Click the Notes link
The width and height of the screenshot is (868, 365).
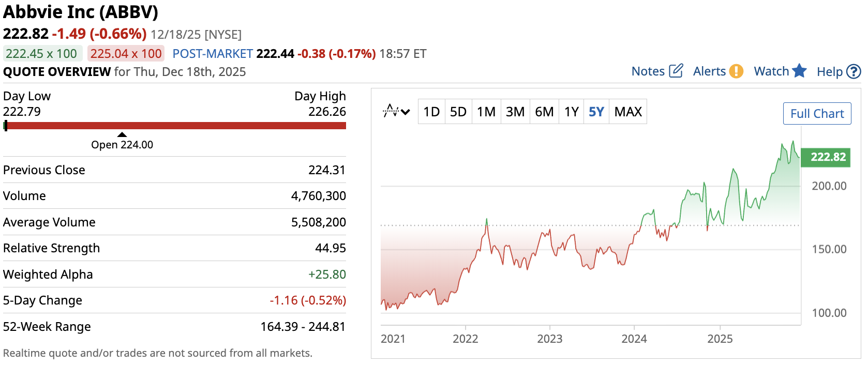pyautogui.click(x=648, y=71)
